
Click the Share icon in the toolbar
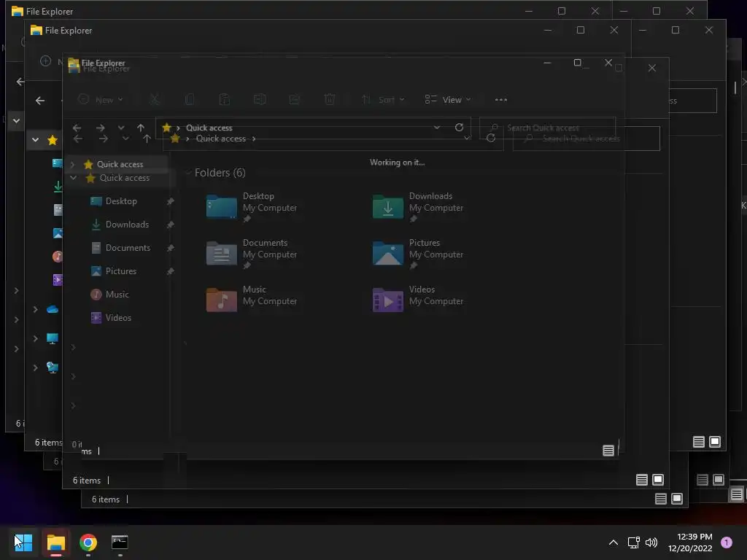[295, 99]
